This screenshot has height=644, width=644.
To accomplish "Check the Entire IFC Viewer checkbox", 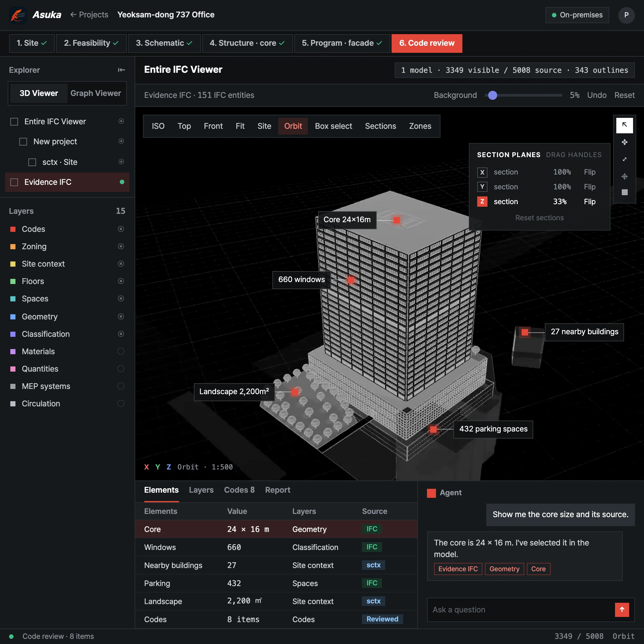I will pyautogui.click(x=14, y=122).
